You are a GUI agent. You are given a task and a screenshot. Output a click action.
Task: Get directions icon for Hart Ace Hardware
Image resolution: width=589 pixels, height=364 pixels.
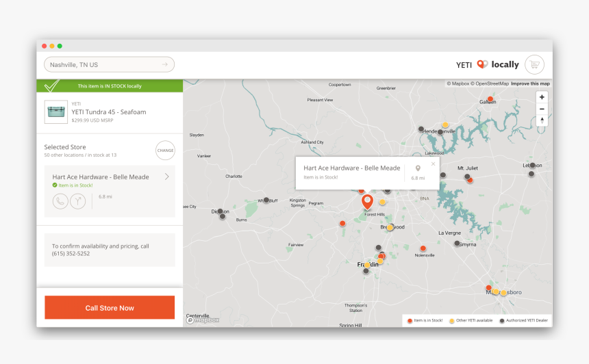click(x=78, y=201)
